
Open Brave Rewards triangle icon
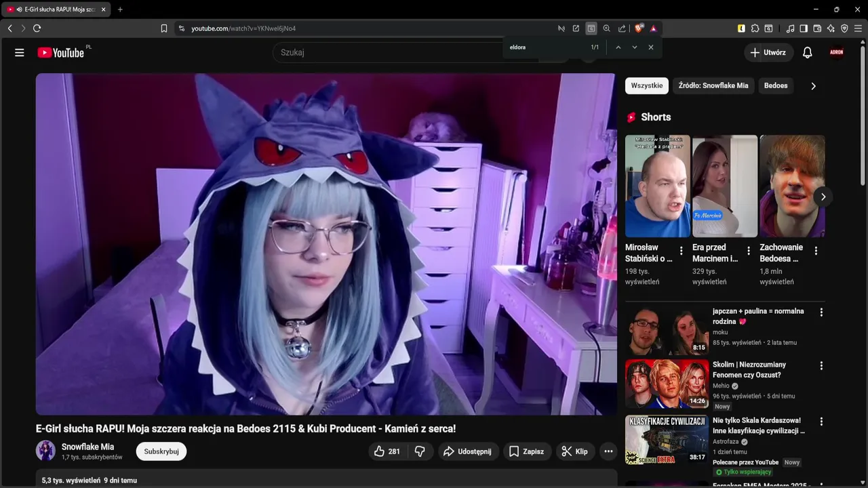(x=653, y=28)
